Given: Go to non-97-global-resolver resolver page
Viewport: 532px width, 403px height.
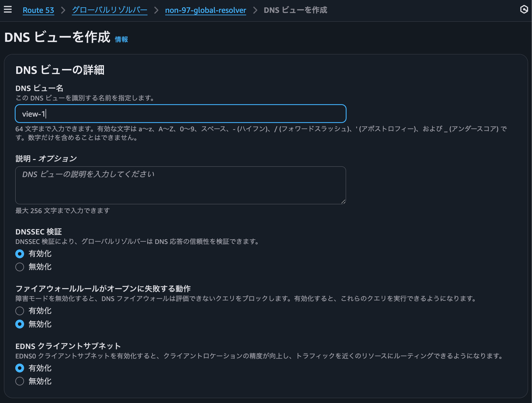Looking at the screenshot, I should coord(205,10).
